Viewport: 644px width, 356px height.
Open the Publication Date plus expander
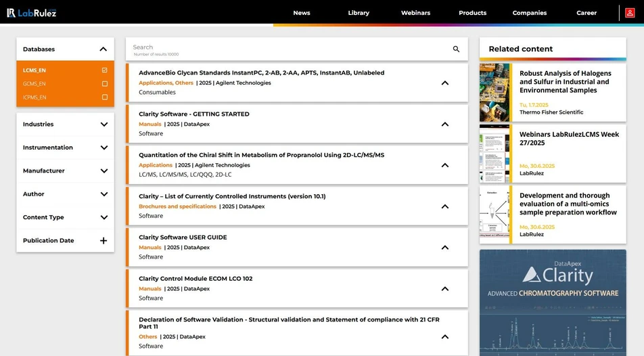[x=103, y=240]
